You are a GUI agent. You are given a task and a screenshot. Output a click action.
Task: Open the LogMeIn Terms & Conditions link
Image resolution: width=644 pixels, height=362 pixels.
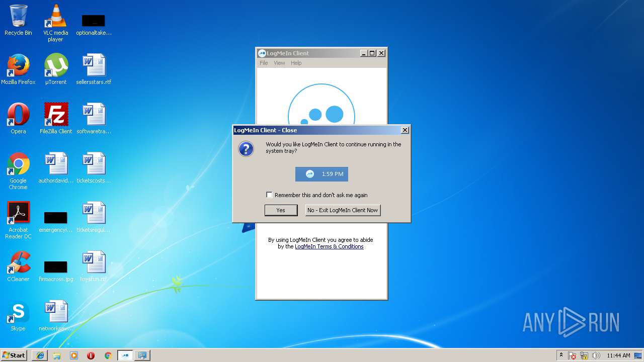329,246
